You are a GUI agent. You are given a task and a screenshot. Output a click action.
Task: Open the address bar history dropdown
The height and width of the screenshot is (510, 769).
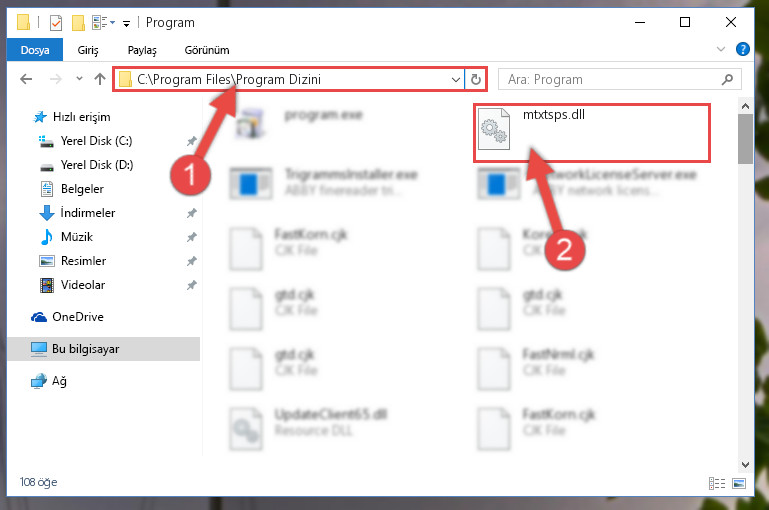[x=456, y=79]
